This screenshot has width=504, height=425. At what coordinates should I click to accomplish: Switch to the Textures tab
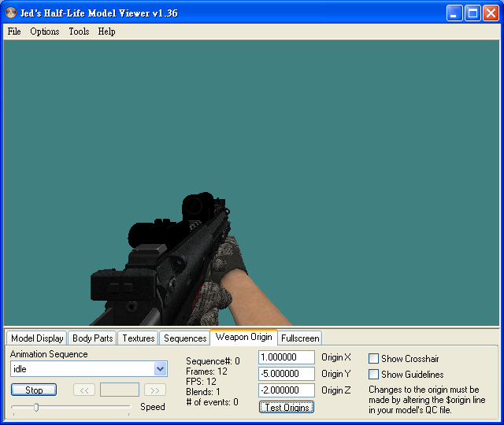[139, 338]
